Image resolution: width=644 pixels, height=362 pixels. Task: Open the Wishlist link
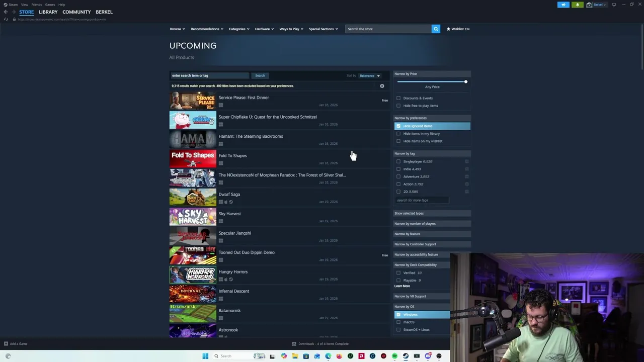[x=458, y=29]
